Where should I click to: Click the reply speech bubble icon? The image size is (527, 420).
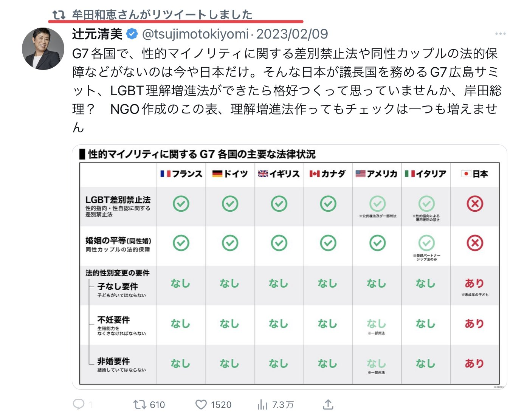pos(79,405)
